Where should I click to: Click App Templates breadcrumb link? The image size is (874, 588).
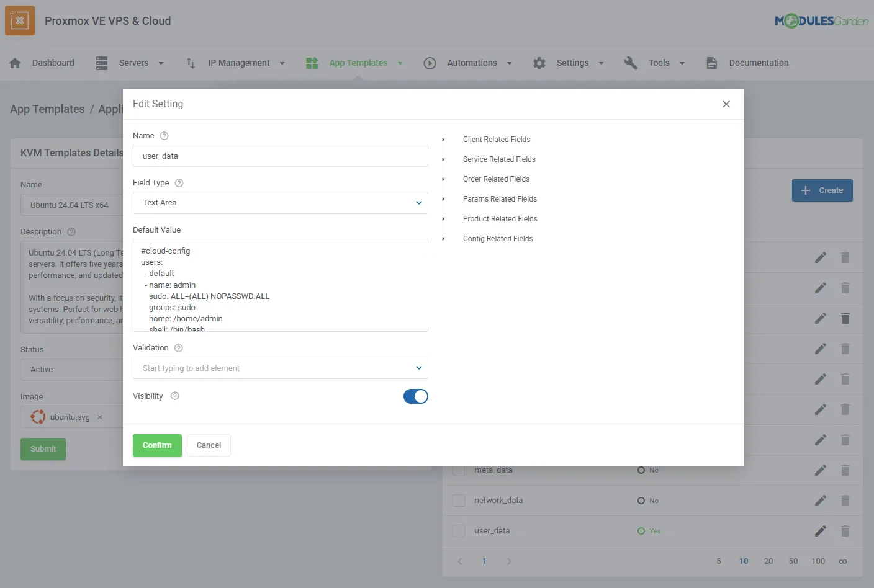click(x=47, y=109)
